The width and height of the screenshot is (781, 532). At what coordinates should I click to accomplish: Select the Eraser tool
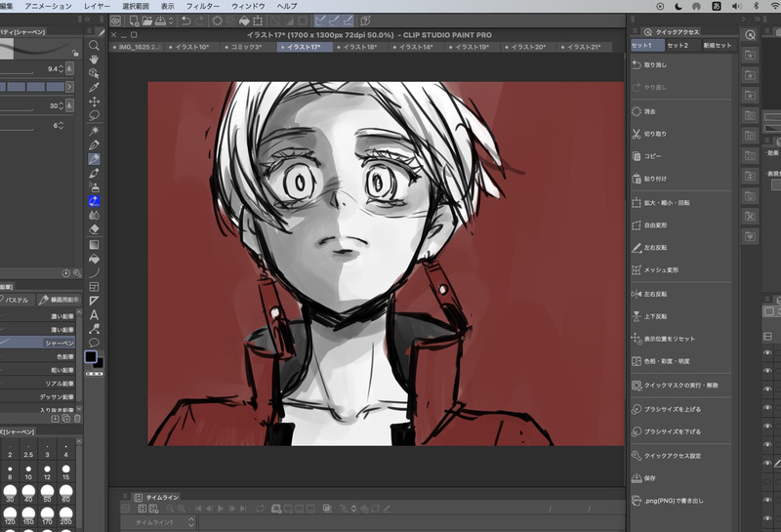coord(94,229)
